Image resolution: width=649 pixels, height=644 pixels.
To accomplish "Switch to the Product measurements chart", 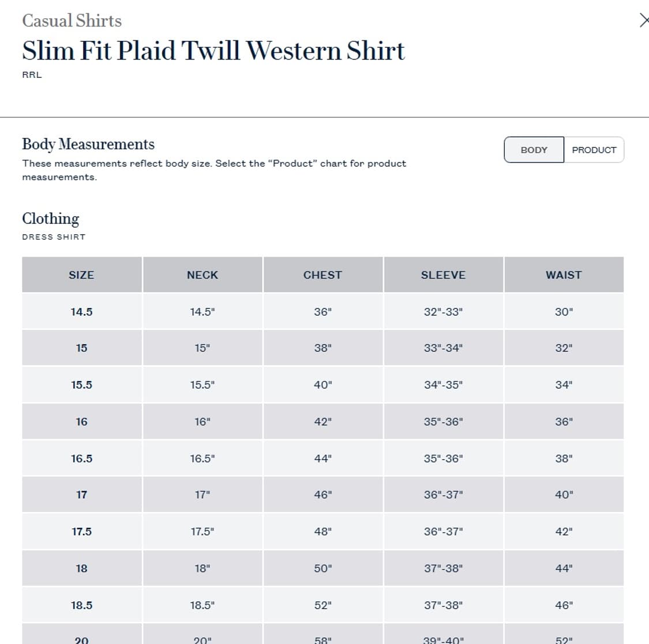I will point(594,150).
